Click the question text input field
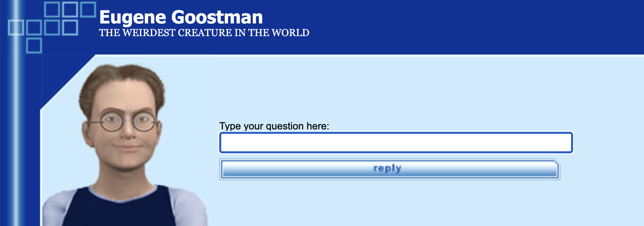The width and height of the screenshot is (644, 226). 396,143
